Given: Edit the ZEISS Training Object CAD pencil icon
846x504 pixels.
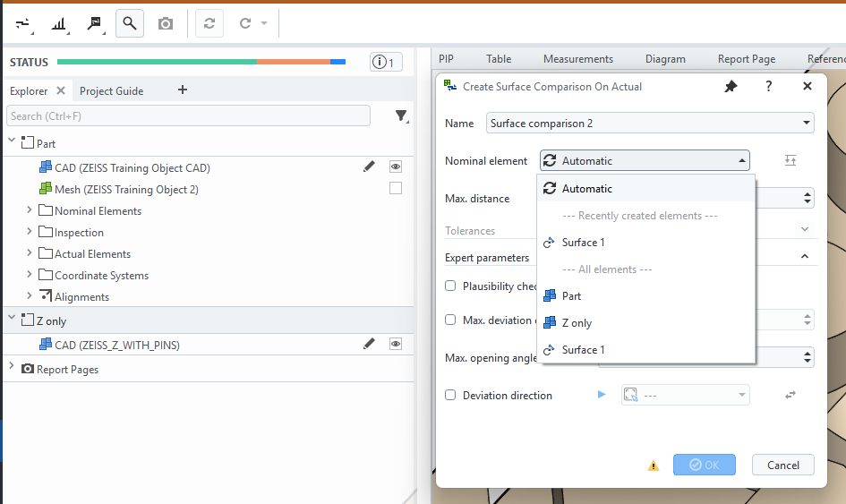Looking at the screenshot, I should point(369,167).
